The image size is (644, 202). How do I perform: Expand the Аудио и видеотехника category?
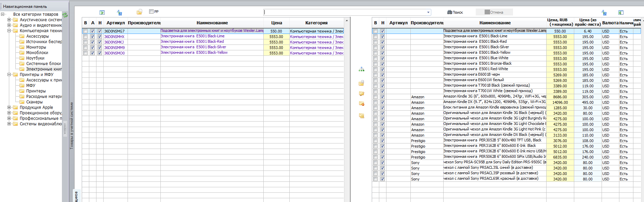pos(9,25)
